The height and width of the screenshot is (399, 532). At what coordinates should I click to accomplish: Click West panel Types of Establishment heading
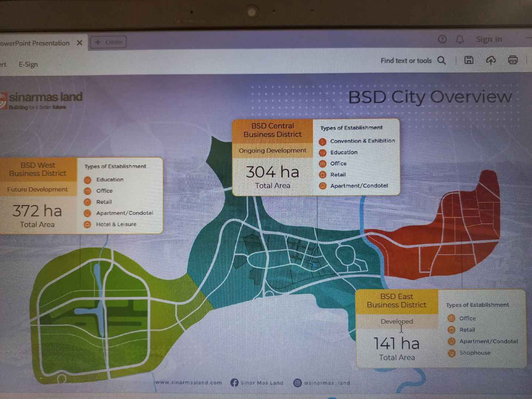115,167
